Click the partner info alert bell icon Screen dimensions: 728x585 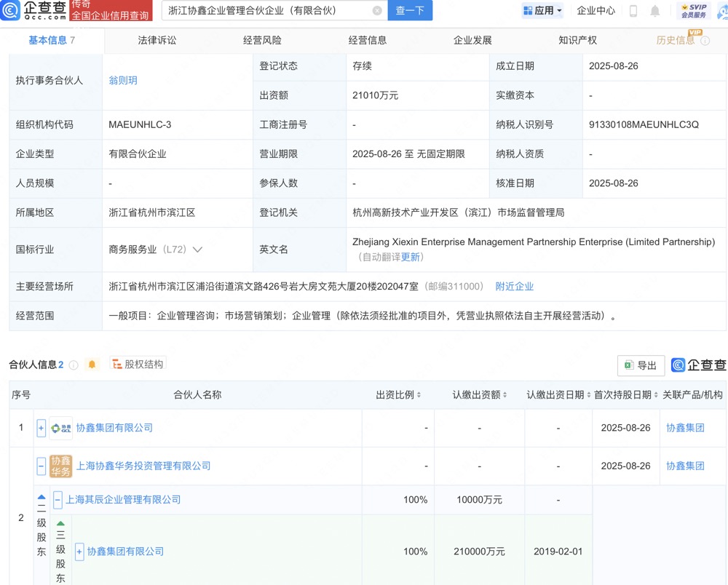92,365
